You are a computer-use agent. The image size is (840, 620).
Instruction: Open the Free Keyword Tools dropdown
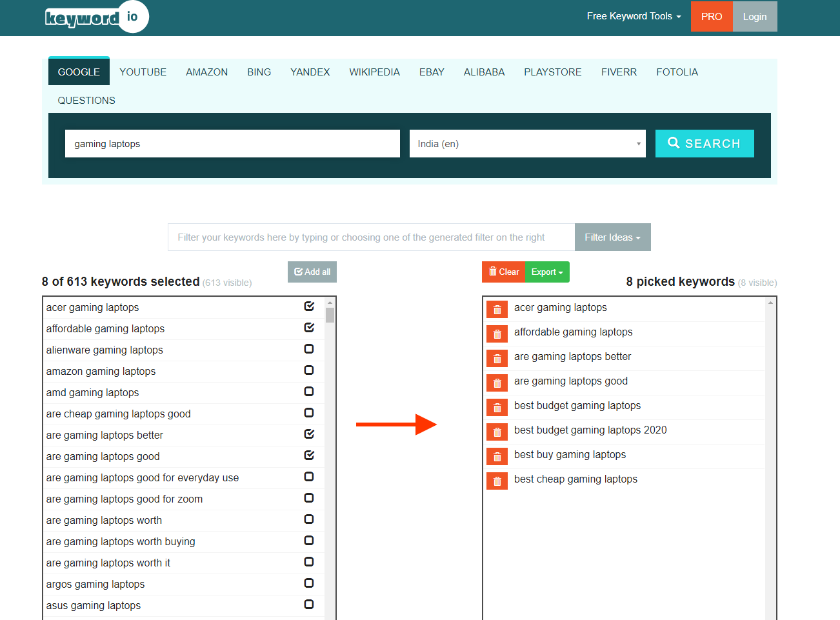pyautogui.click(x=634, y=16)
